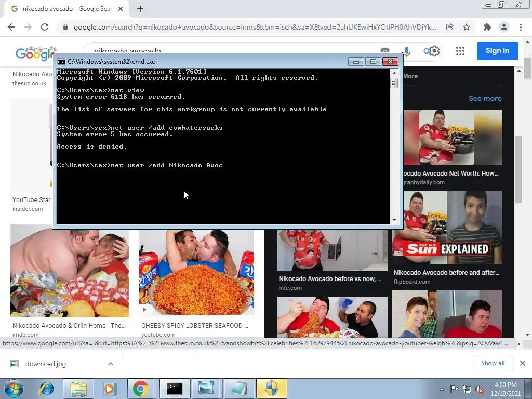Open Windows Media Player from taskbar
The height and width of the screenshot is (399, 532).
(109, 389)
